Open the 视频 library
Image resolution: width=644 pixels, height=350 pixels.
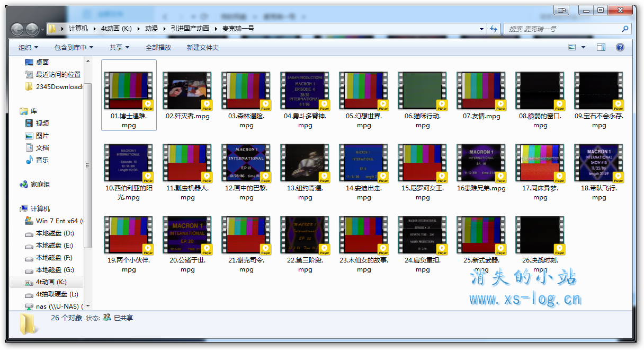[37, 124]
